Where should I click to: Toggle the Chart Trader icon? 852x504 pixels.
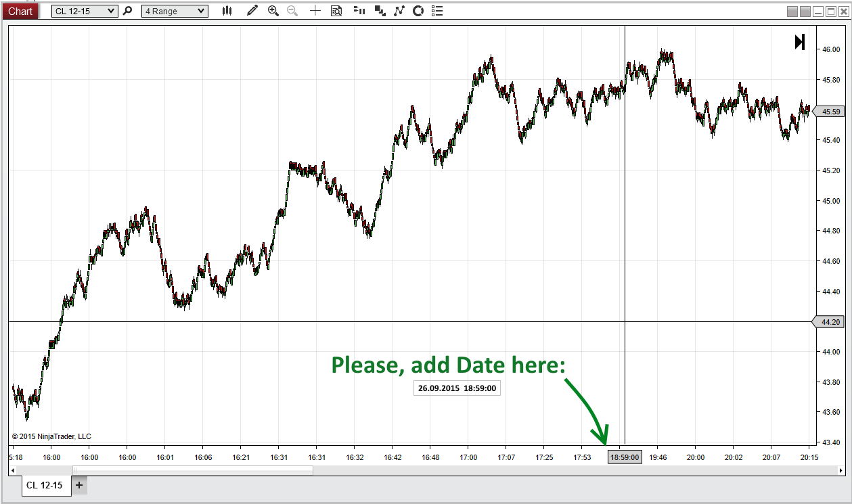[359, 11]
